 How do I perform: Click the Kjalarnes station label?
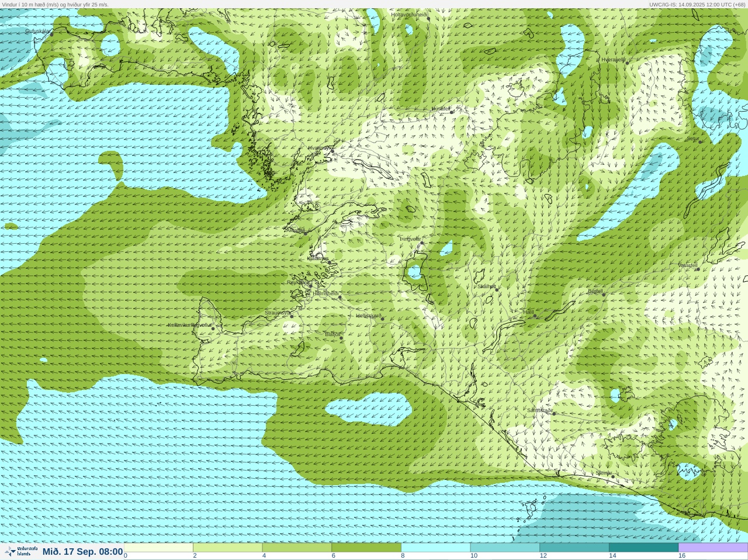click(x=318, y=258)
